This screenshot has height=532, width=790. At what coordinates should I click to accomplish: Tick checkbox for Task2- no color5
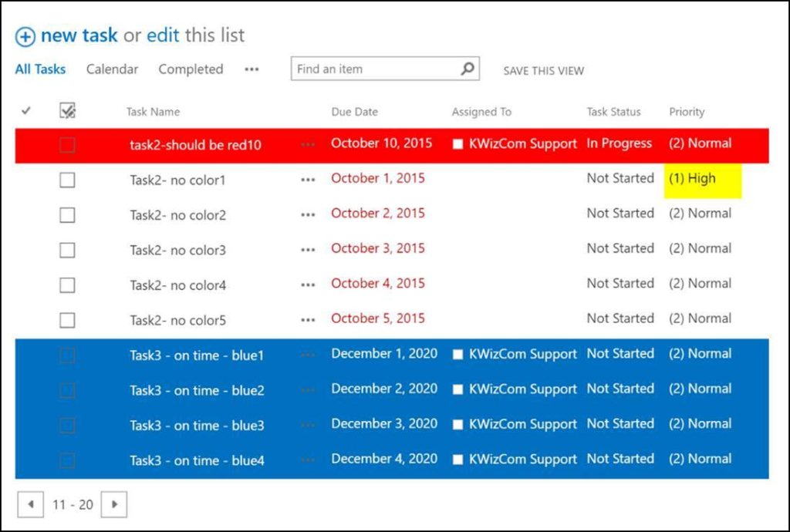tap(67, 320)
